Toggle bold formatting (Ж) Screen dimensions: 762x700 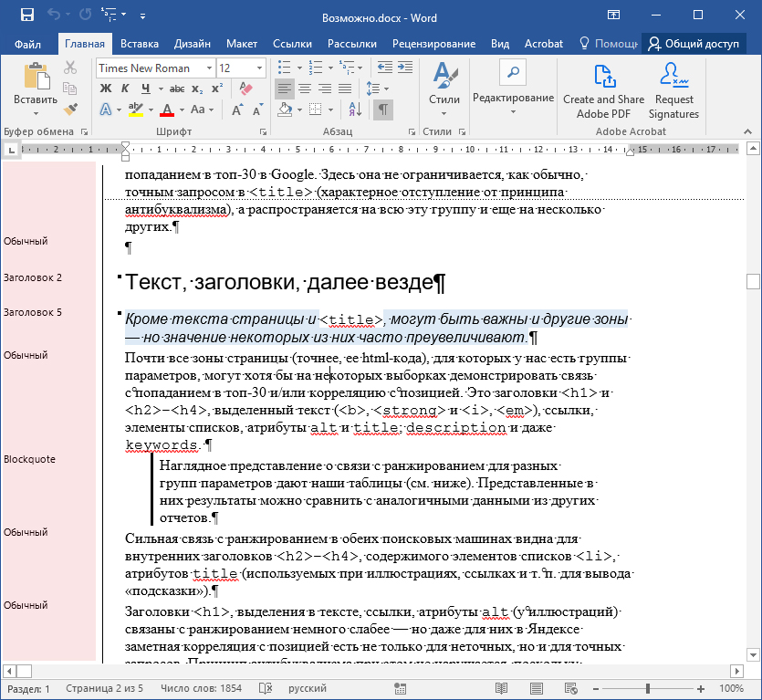click(105, 89)
